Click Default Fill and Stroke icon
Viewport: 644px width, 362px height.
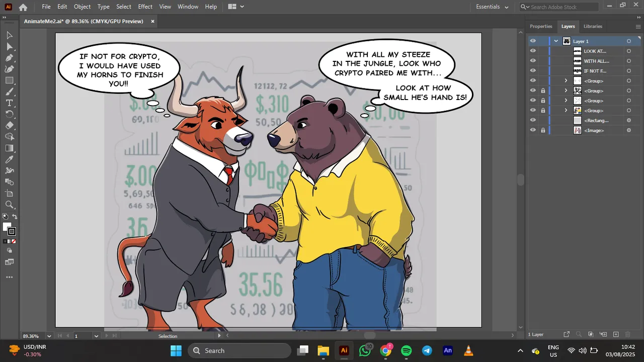pos(5,217)
